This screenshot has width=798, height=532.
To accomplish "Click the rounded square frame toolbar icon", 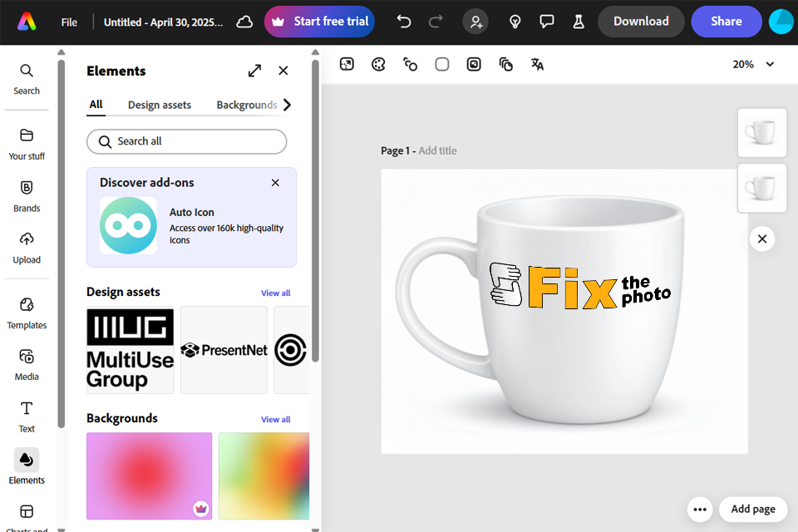I will point(474,64).
